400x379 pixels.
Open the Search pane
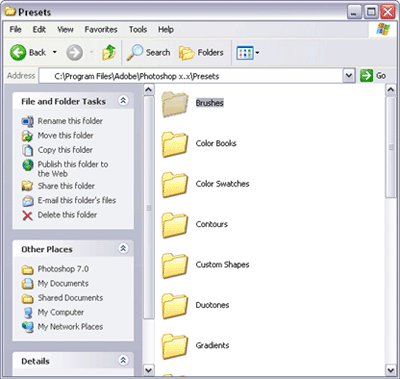(x=148, y=52)
